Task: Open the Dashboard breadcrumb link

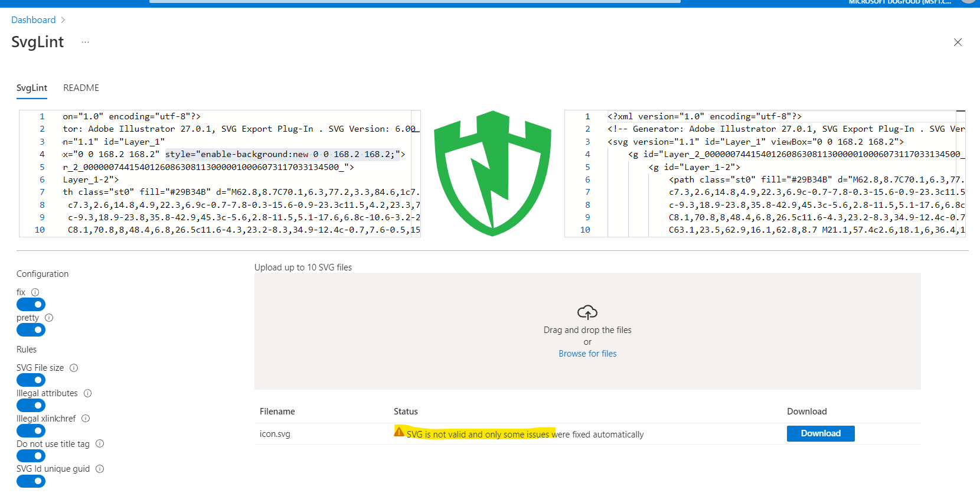Action: (34, 20)
